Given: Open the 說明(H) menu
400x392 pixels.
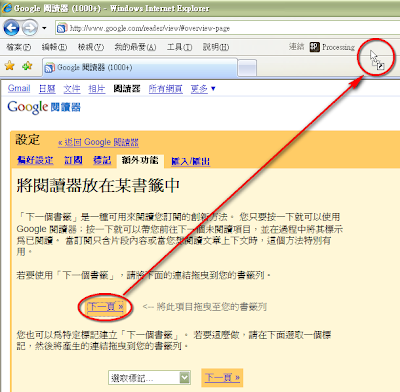Looking at the screenshot, I should pos(216,47).
